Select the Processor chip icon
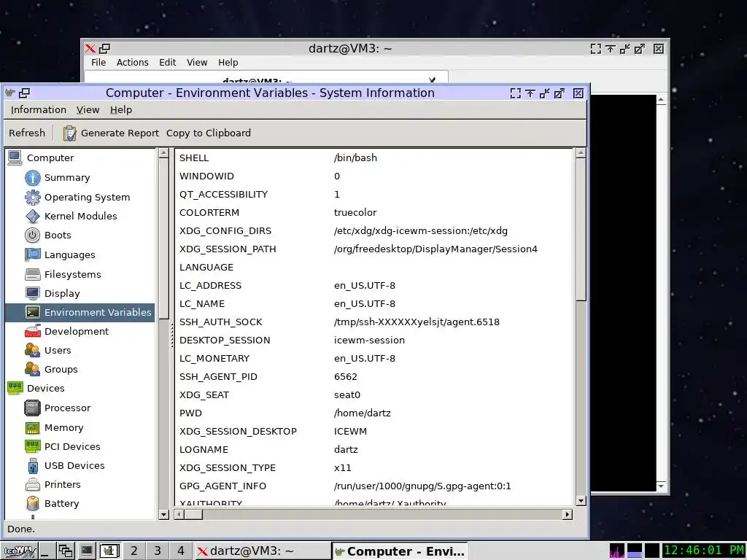 pos(32,408)
